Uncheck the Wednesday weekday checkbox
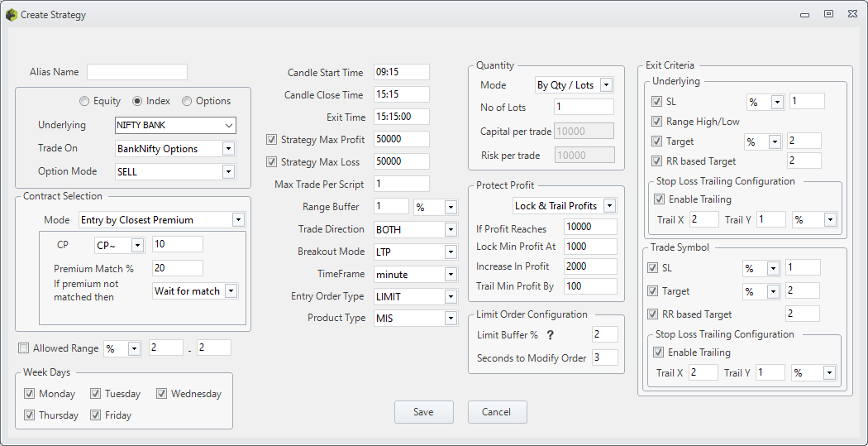Screen dimensions: 868x446 tap(162, 394)
